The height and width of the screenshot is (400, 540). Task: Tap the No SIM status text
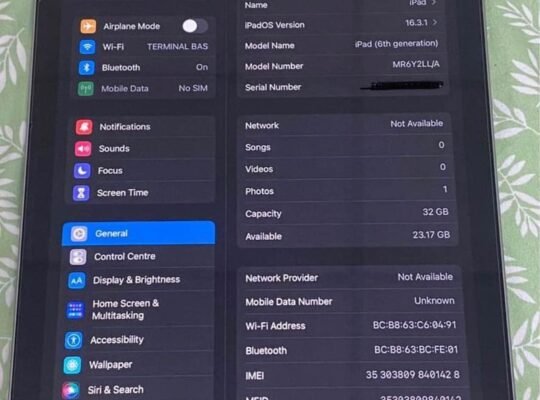tap(193, 88)
